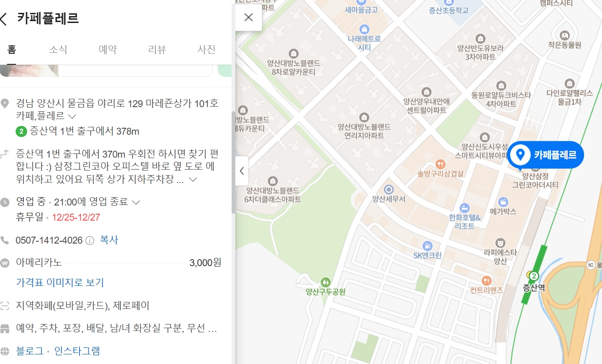Click the phone icon beside 0507-1412-4026

(x=5, y=240)
